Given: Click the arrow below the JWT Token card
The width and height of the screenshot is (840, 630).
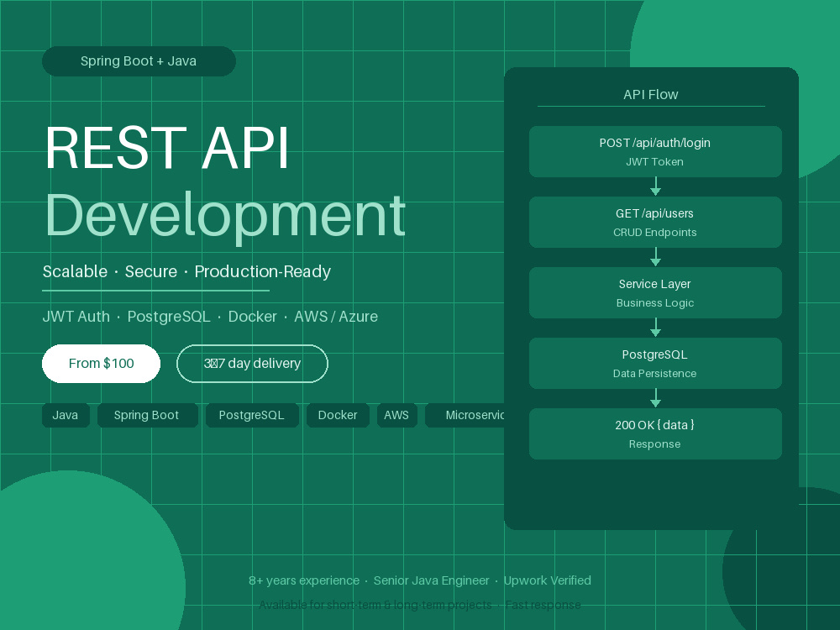Looking at the screenshot, I should 655,186.
